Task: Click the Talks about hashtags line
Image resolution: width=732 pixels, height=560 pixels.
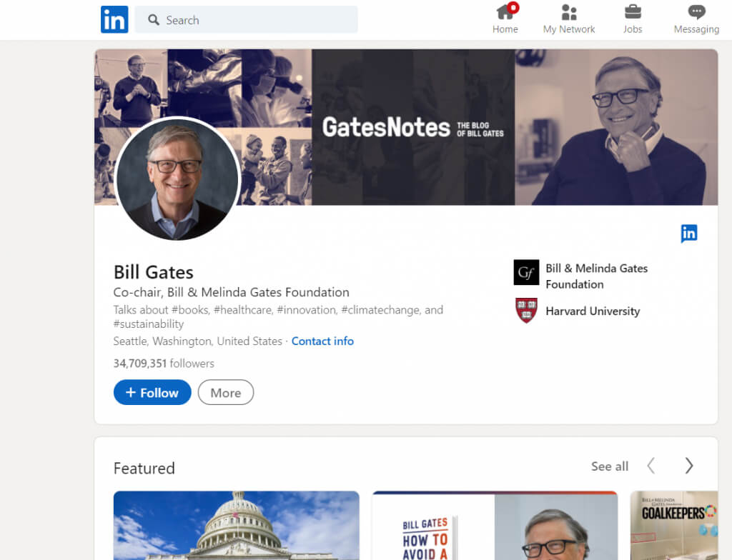Action: tap(278, 317)
